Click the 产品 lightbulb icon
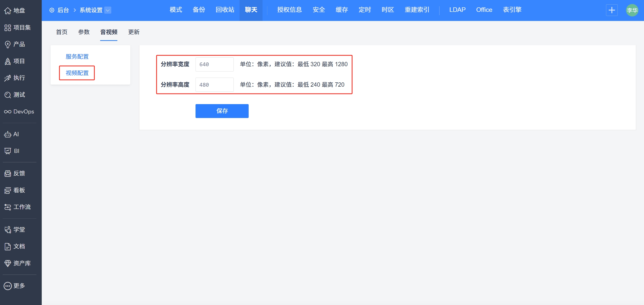 8,44
